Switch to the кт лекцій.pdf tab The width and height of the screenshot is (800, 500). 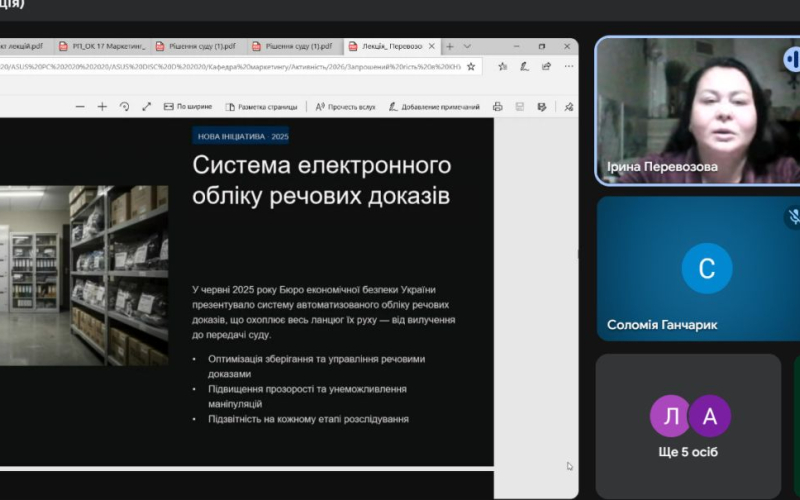[24, 46]
